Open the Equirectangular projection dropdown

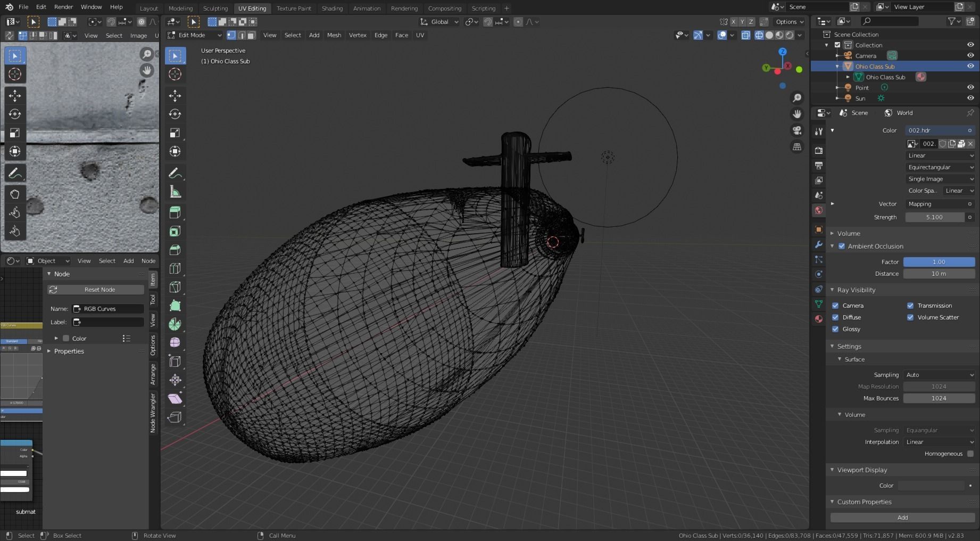pos(940,167)
